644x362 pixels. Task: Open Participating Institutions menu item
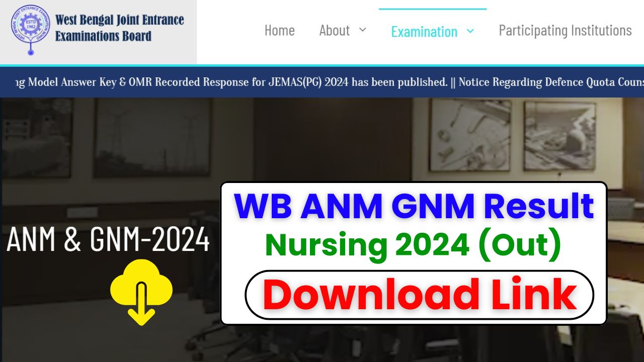pos(565,31)
